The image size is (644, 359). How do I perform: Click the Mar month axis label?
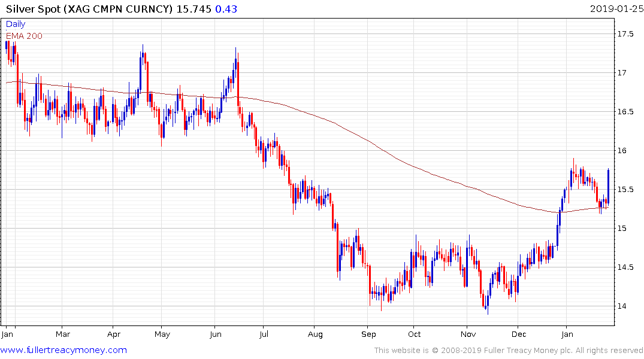[63, 334]
